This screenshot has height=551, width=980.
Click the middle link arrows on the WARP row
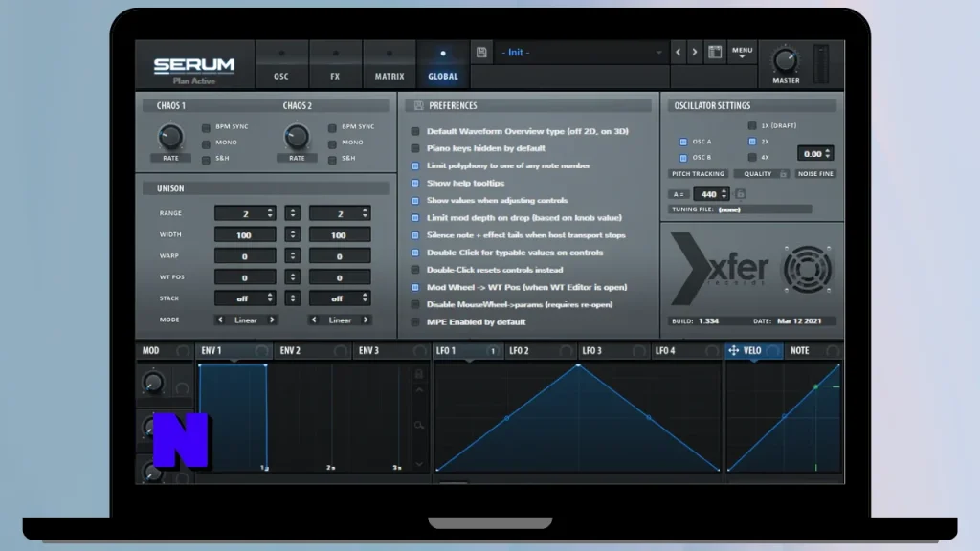point(293,256)
